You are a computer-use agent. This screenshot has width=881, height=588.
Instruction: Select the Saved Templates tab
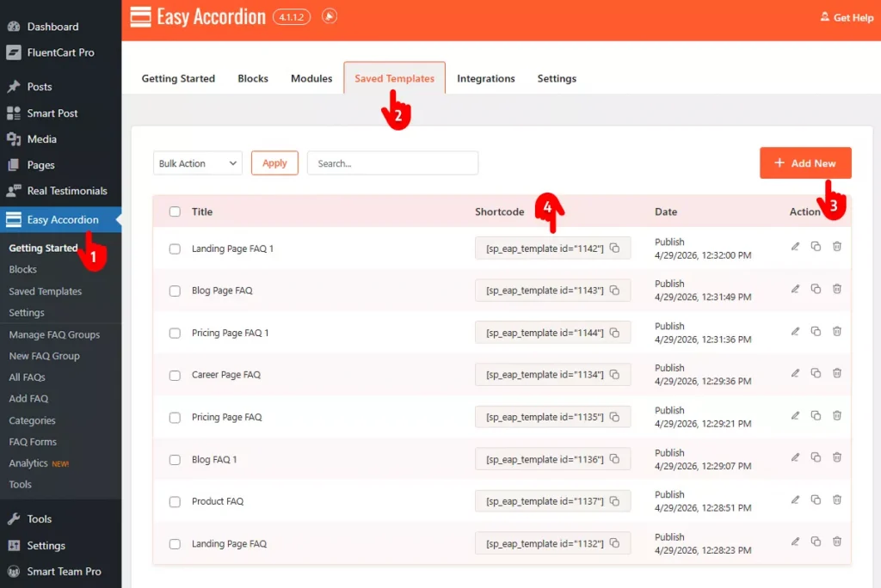[394, 78]
